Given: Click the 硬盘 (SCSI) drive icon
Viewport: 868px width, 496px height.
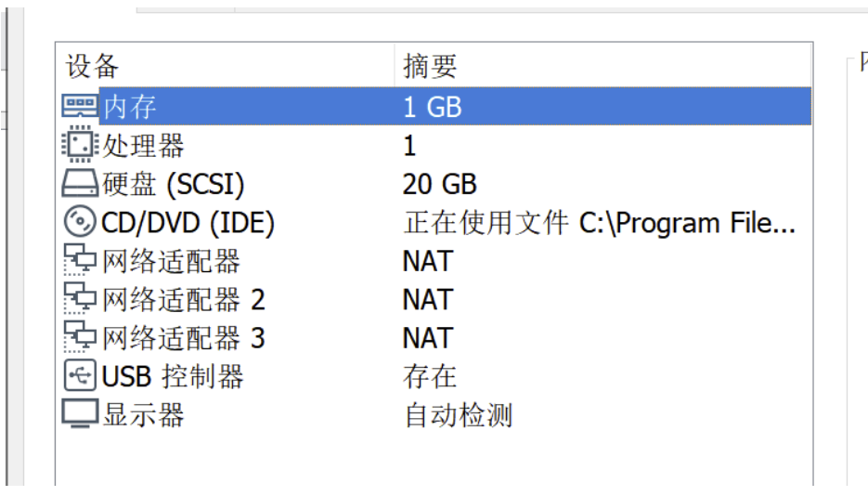Looking at the screenshot, I should 79,184.
